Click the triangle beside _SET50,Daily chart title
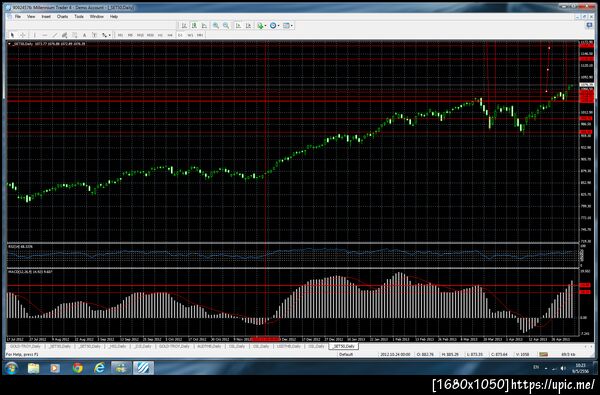 [9, 44]
